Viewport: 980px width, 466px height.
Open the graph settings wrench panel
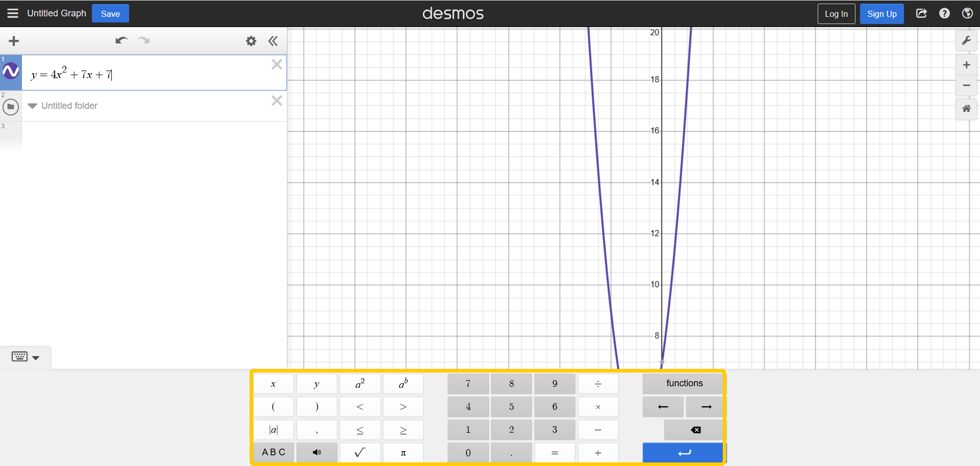pyautogui.click(x=966, y=40)
